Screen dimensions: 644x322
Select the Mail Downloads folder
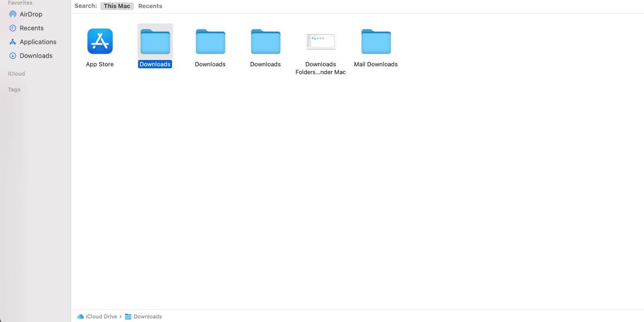(x=376, y=42)
